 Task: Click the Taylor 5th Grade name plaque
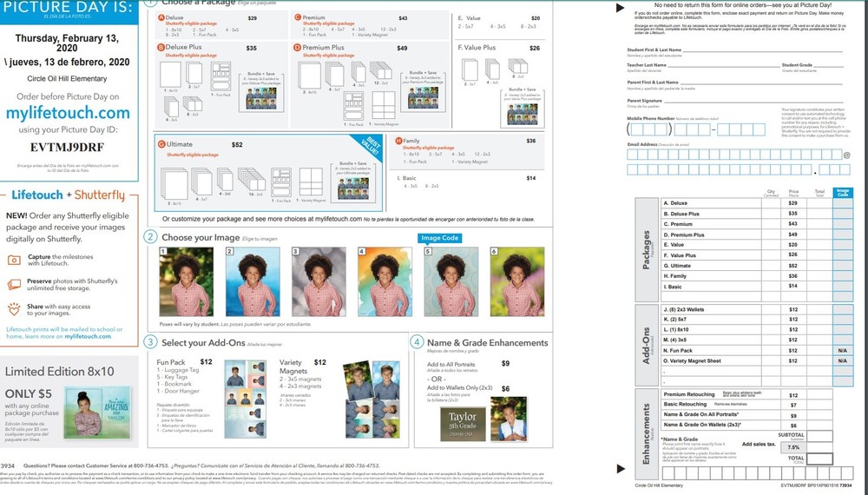[463, 424]
